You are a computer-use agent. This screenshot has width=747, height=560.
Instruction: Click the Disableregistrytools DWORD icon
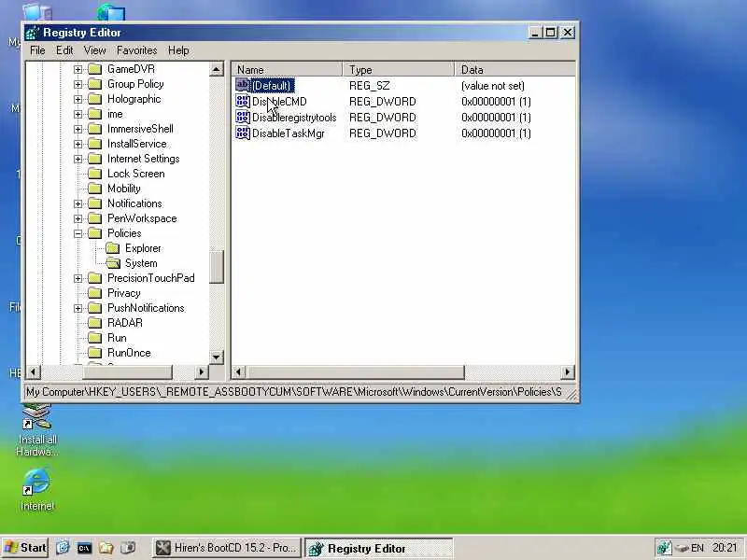[x=243, y=118]
